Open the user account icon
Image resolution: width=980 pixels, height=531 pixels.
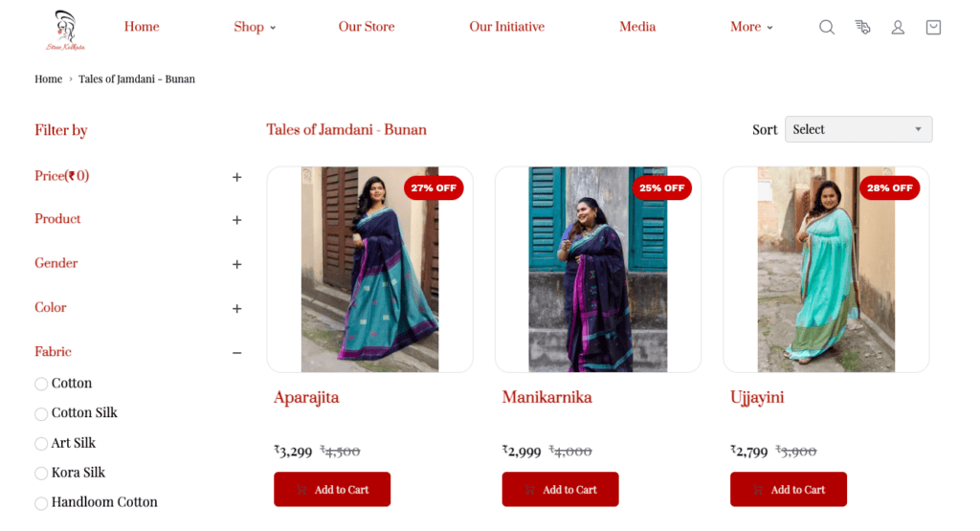898,27
